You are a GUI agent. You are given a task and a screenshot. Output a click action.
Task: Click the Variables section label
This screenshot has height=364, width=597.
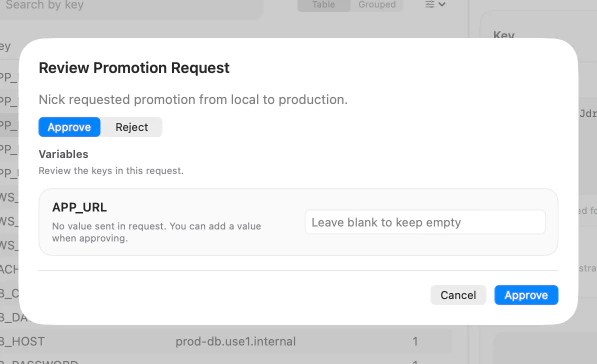click(63, 154)
